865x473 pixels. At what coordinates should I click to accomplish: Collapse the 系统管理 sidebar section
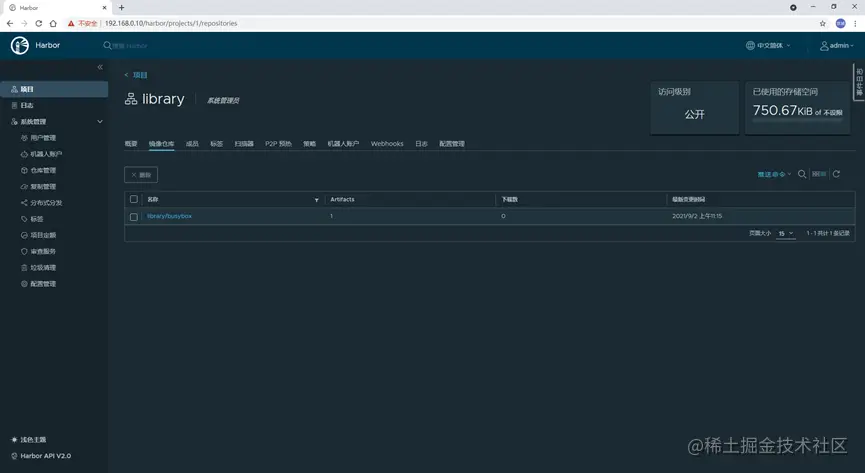(100, 121)
